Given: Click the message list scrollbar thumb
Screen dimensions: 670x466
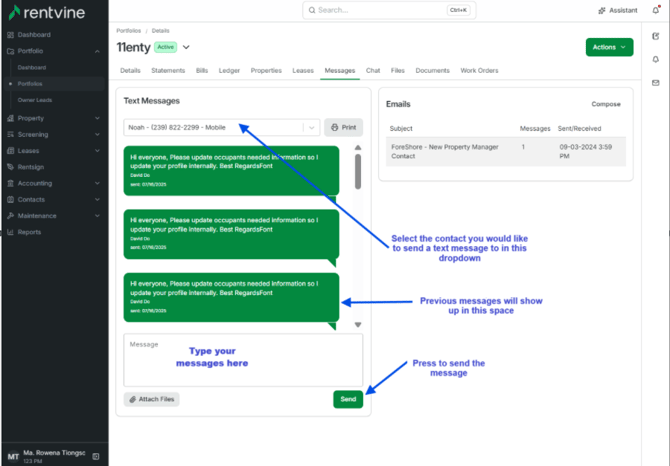Looking at the screenshot, I should [x=358, y=171].
